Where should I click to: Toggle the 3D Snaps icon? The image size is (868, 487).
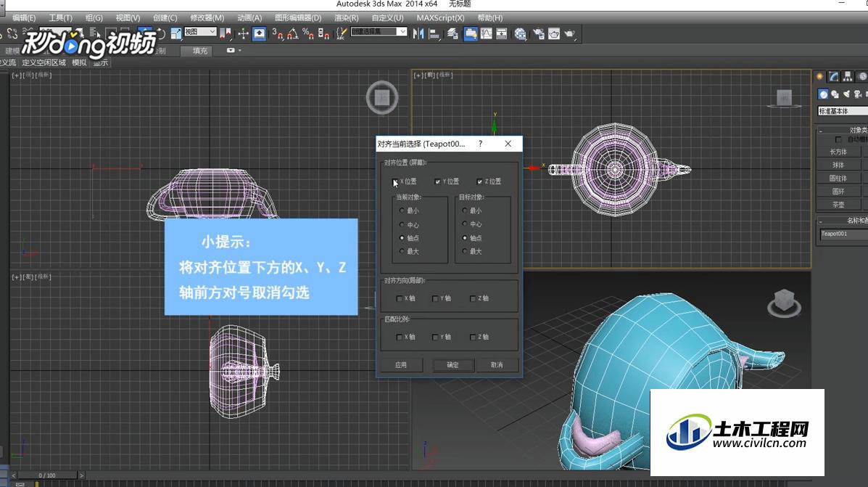point(277,34)
